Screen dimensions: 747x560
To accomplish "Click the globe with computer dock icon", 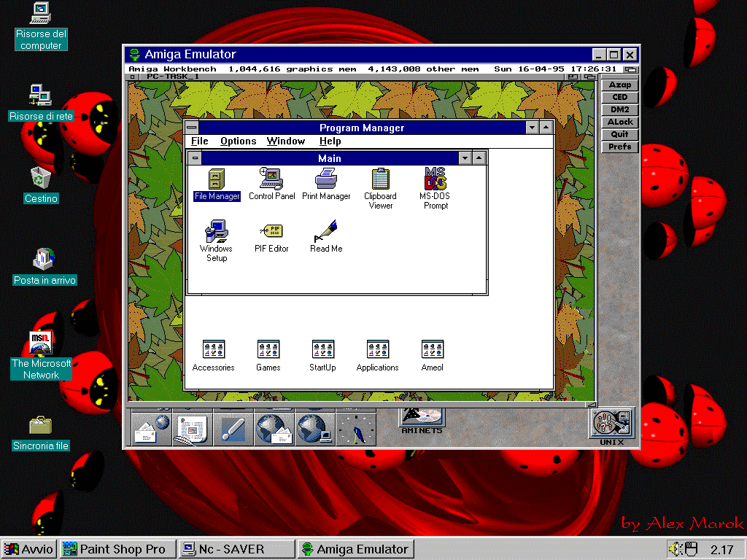I will click(315, 429).
